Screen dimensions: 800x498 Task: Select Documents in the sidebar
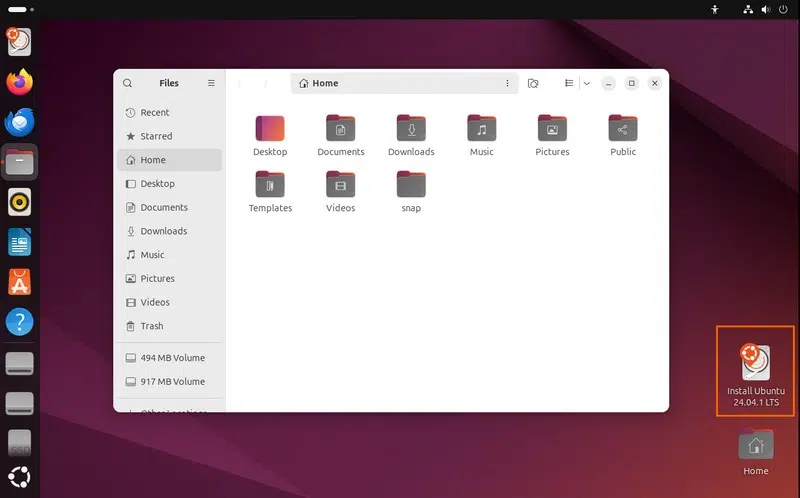(x=169, y=207)
